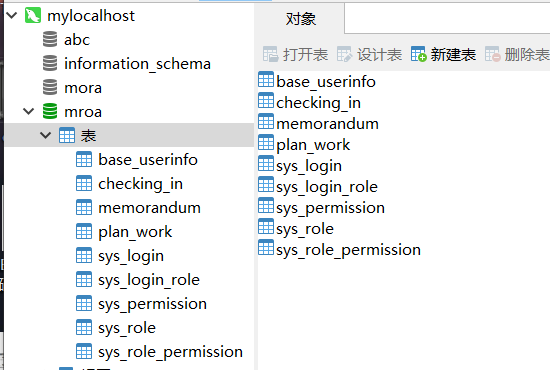Screen dimensions: 550x370
Task: Click the mora database icon
Action: click(50, 87)
